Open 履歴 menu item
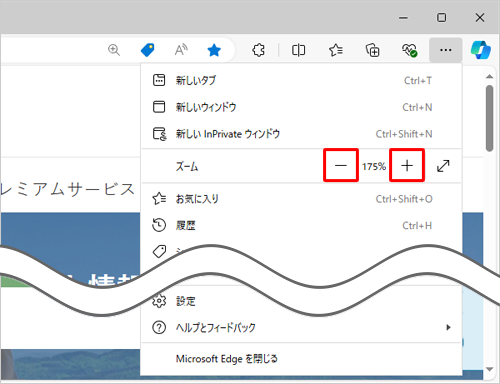The image size is (500, 384). pyautogui.click(x=301, y=226)
